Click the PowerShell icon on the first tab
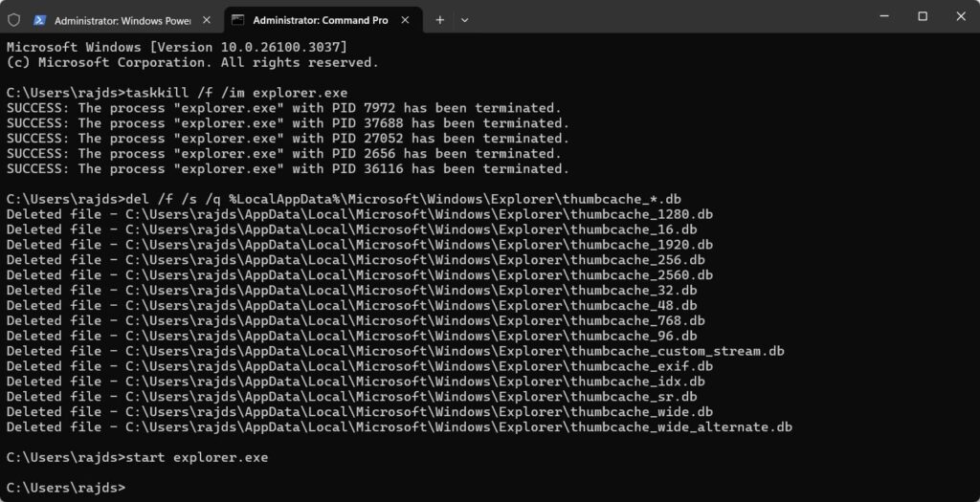980x502 pixels. click(40, 19)
